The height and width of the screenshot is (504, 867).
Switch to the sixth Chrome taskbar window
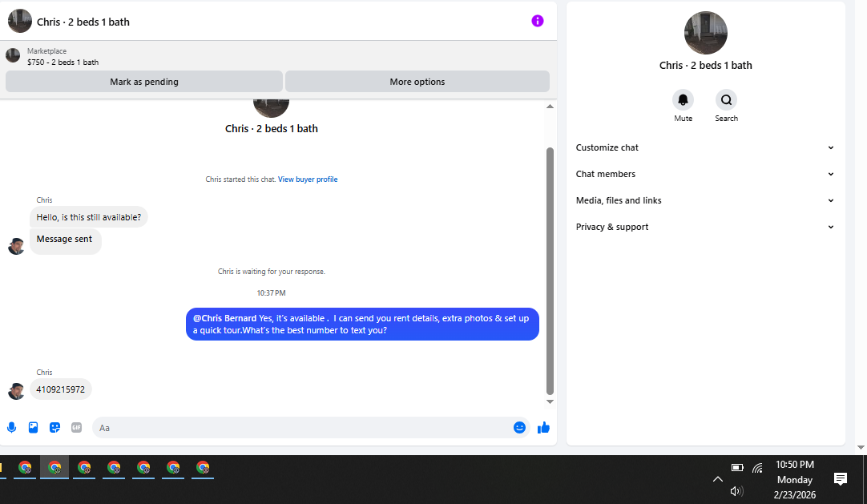[173, 468]
